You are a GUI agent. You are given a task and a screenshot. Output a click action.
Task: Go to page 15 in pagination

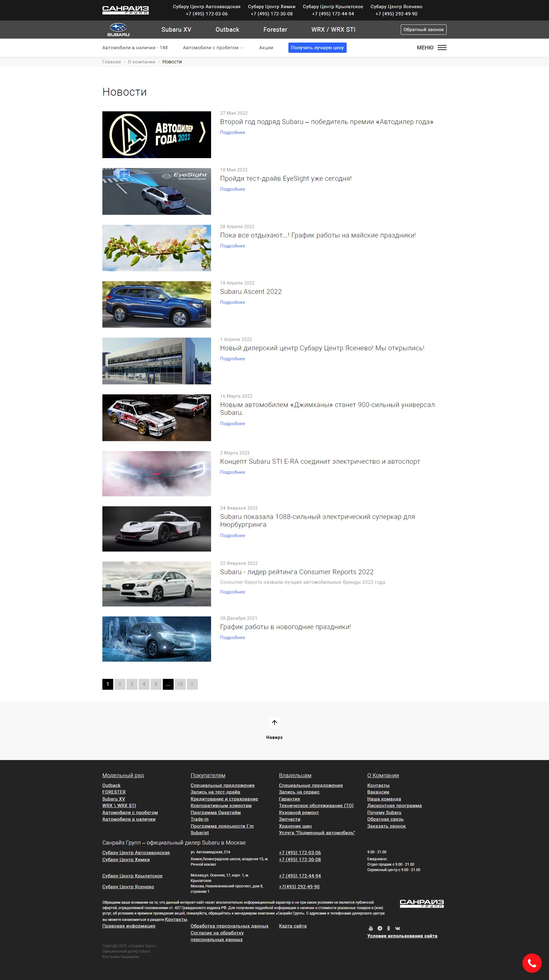point(180,684)
